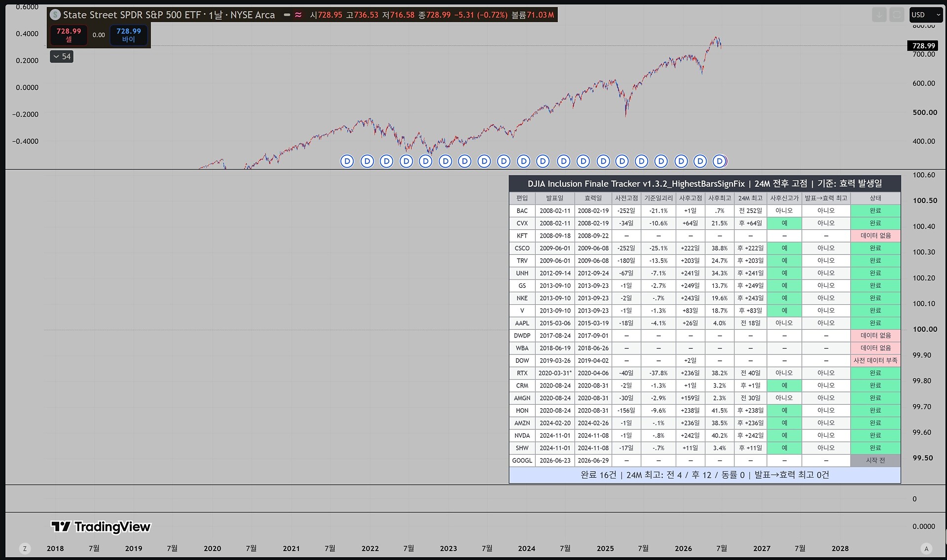Collapse the indicator legend showing 54

[x=62, y=57]
